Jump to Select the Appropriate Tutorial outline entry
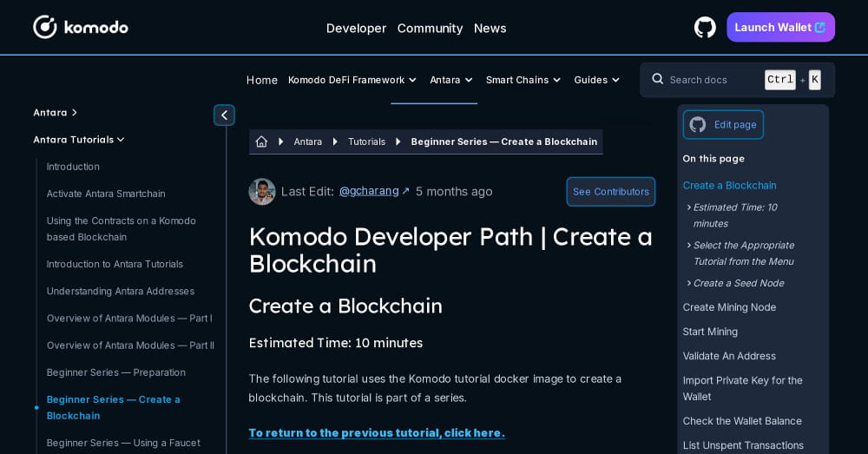The width and height of the screenshot is (868, 454). coord(744,253)
